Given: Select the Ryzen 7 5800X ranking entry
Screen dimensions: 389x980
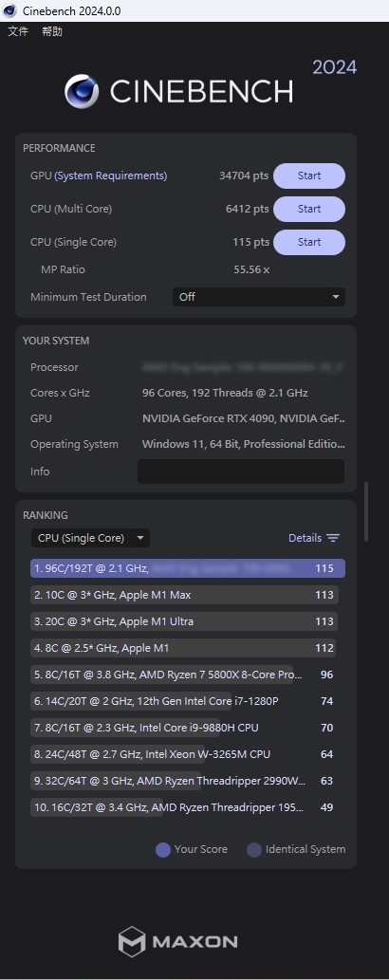Looking at the screenshot, I should coord(184,675).
